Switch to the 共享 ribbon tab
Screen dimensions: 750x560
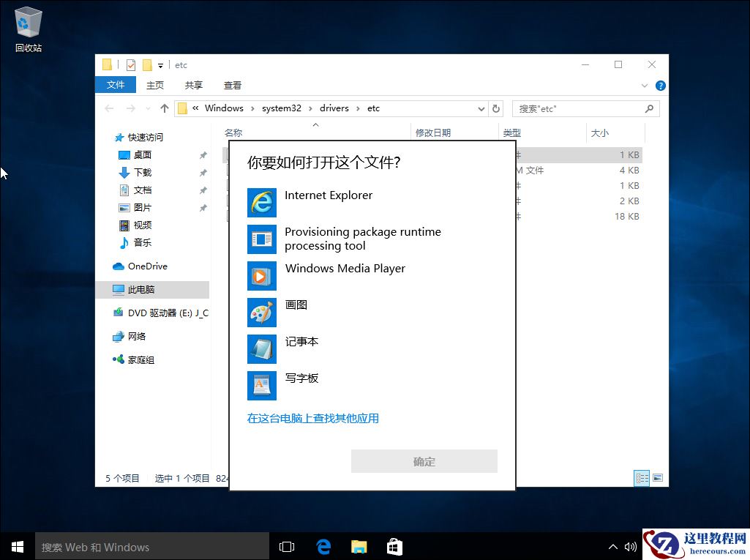[193, 85]
